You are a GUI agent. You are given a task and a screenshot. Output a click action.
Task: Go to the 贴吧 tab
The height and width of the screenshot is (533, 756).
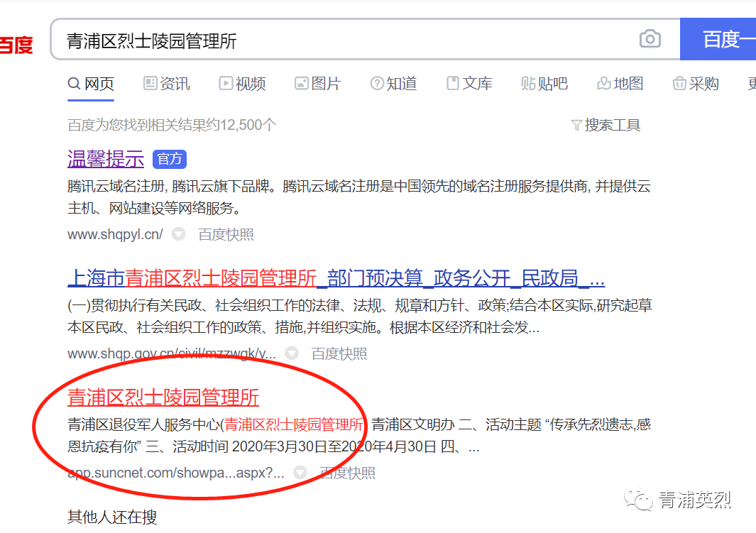click(x=544, y=84)
